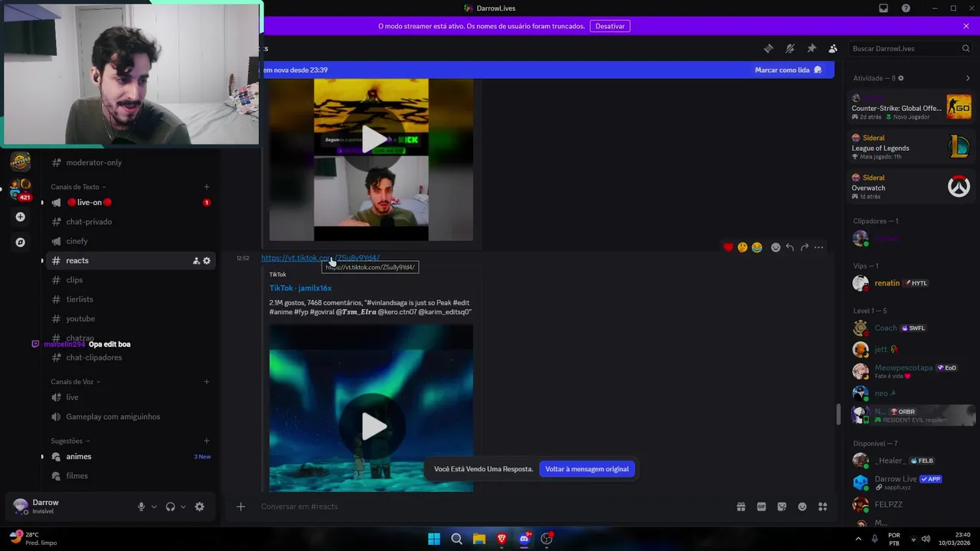Open headphone output options arrow
Viewport: 980px width, 551px height.
[183, 507]
